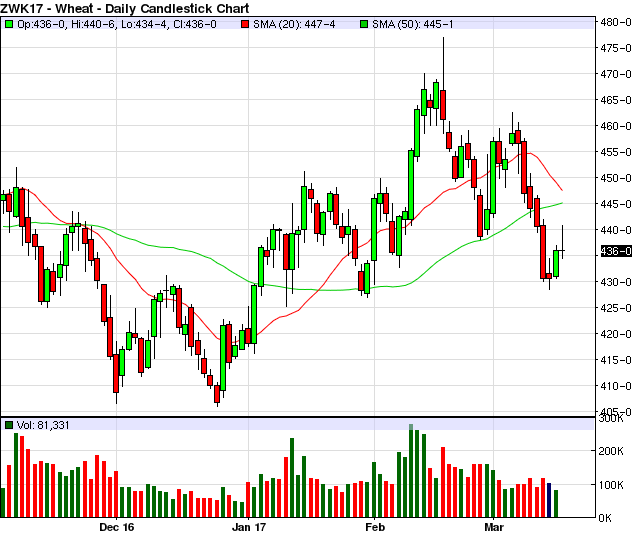
Task: Click the end of the red SMA 20 line
Action: point(562,190)
